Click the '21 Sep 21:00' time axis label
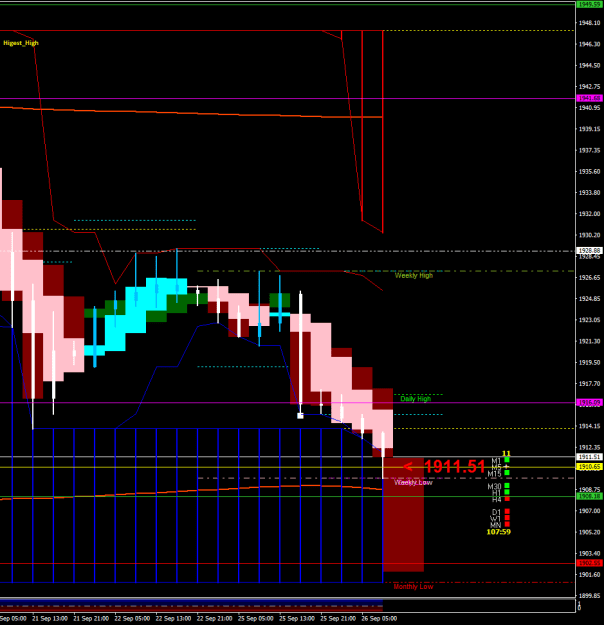The height and width of the screenshot is (625, 604). [91, 619]
